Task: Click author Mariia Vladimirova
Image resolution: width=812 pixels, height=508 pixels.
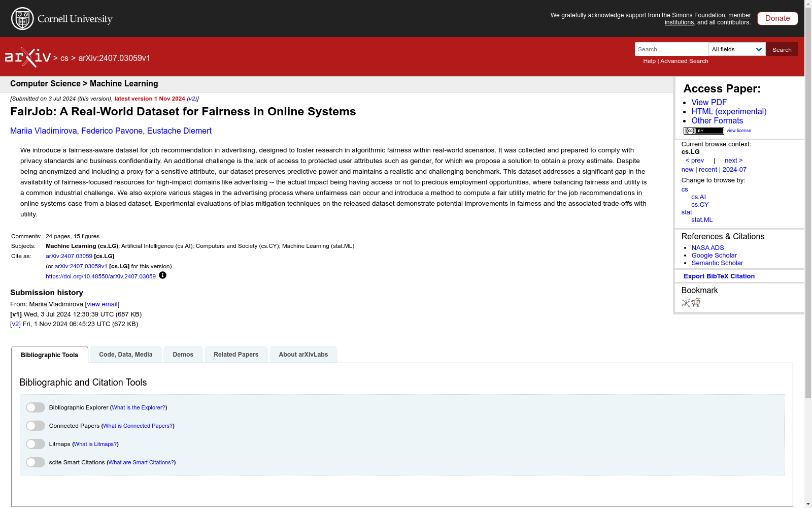Action: 44,131
